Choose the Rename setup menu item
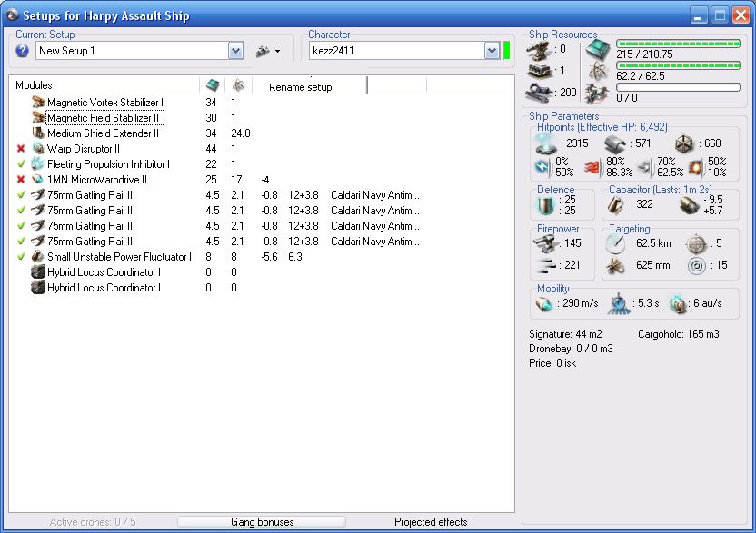756x533 pixels. (x=301, y=87)
